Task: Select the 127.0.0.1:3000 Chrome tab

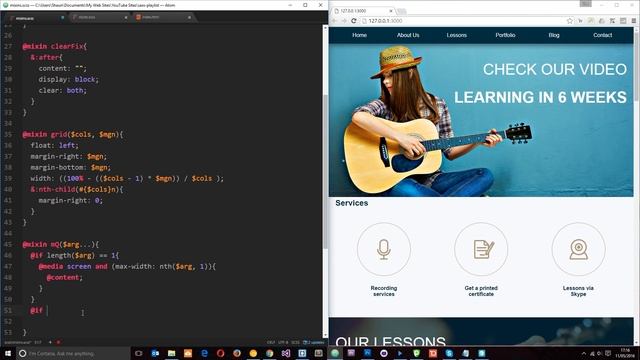Action: pos(363,11)
